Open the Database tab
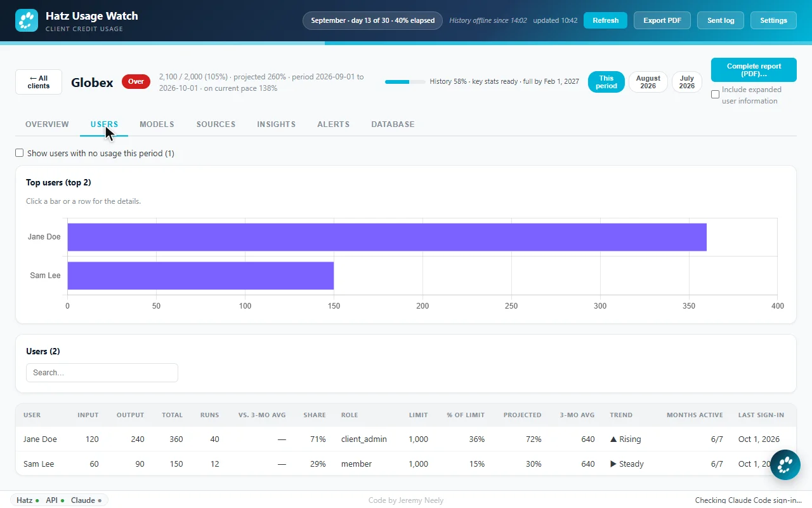 pyautogui.click(x=393, y=124)
